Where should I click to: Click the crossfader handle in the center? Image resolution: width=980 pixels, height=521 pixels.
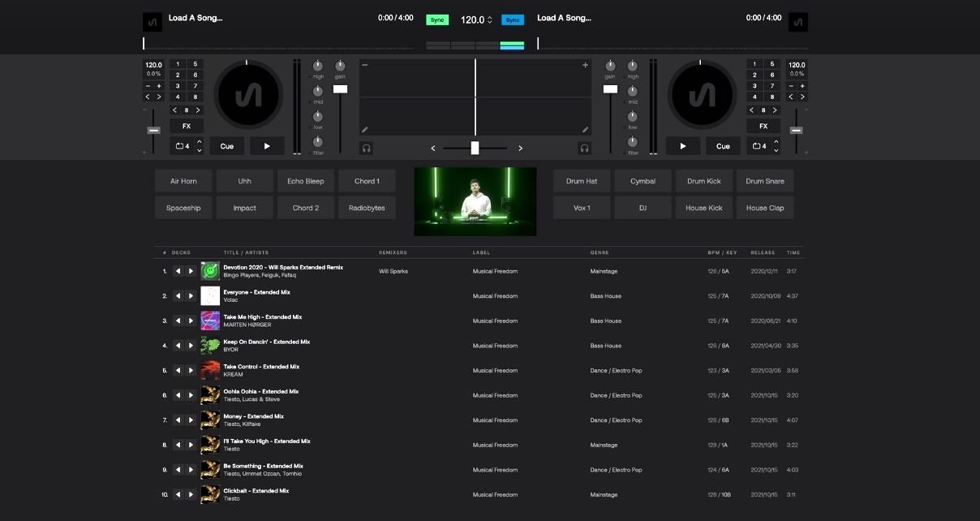point(475,148)
